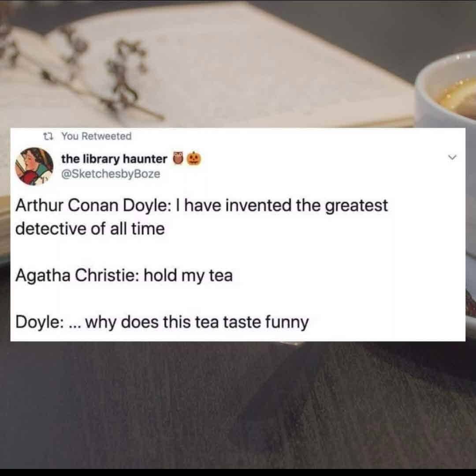Expand the tweet options chevron

click(452, 157)
